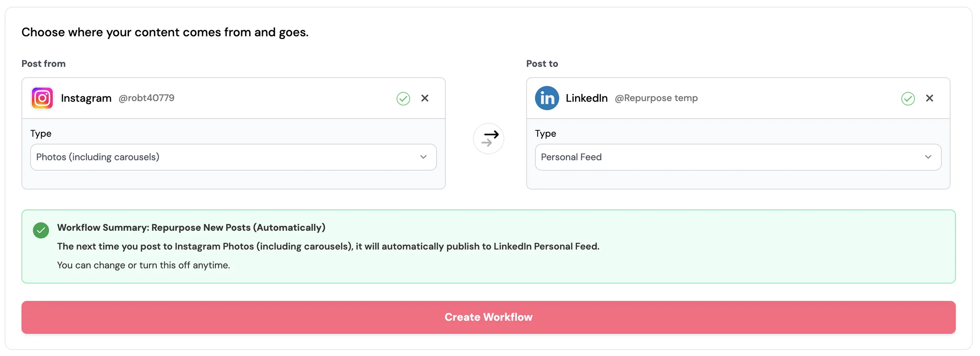Click the LinkedIn account name label
The height and width of the screenshot is (356, 980).
tap(587, 98)
